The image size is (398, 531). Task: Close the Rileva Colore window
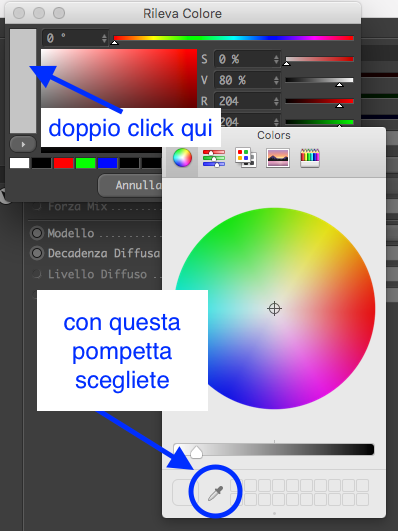(x=19, y=13)
